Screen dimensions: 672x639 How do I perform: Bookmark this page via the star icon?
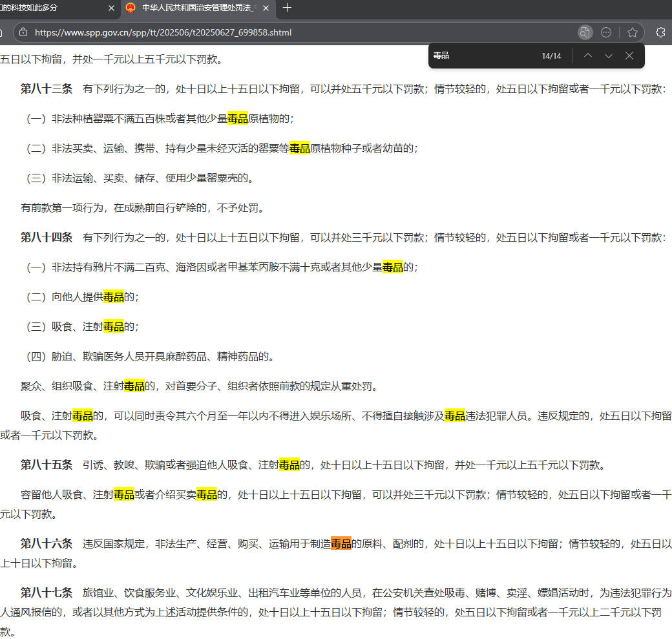coord(632,32)
